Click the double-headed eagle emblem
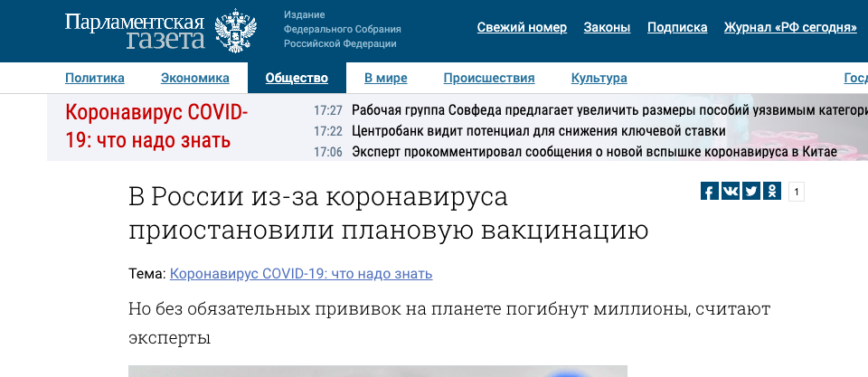This screenshot has height=377, width=868. point(236,31)
